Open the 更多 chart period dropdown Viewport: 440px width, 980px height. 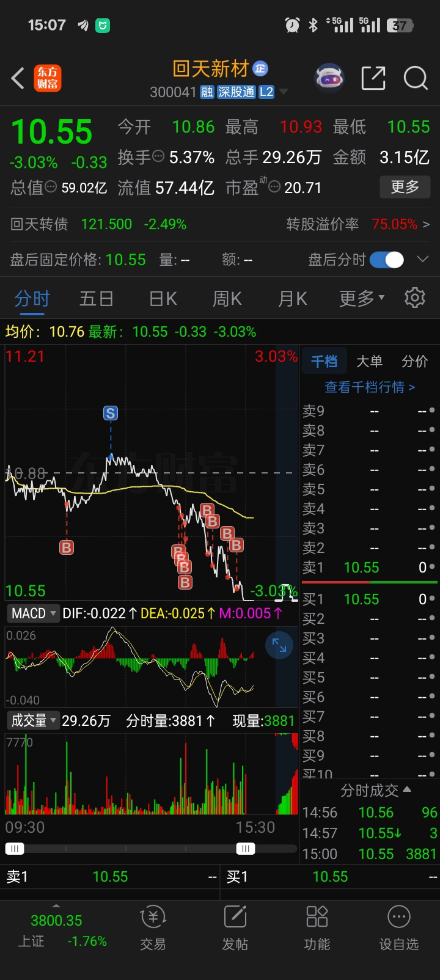coord(362,298)
